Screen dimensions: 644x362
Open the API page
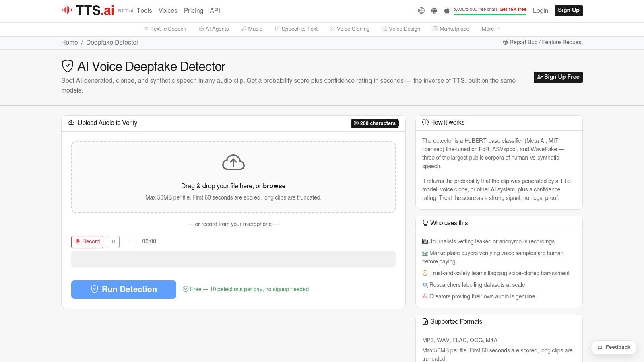point(215,11)
